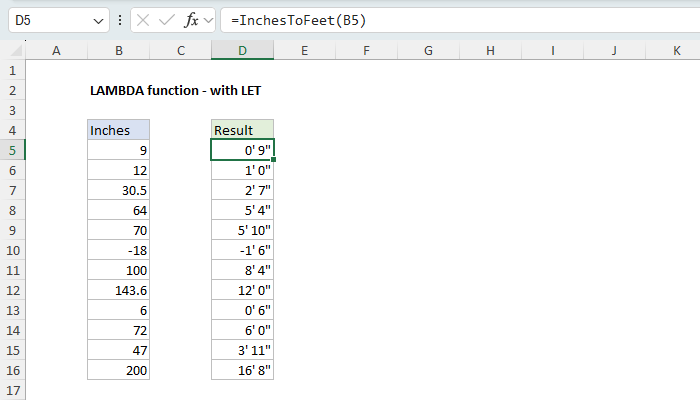Select the result cell 1' 0"
Screen dimensions: 700x400
click(242, 171)
